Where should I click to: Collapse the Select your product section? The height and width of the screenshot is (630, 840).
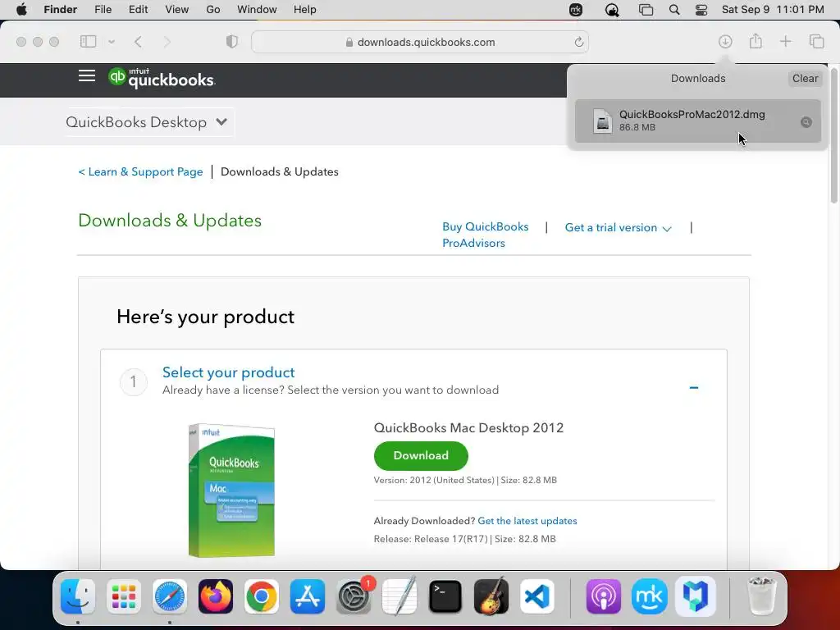point(694,387)
